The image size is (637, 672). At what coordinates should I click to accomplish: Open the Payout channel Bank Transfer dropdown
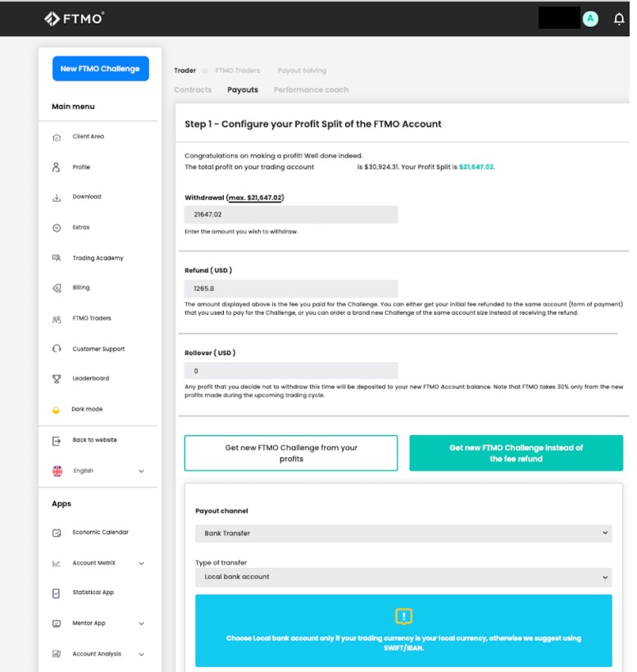[x=403, y=534]
